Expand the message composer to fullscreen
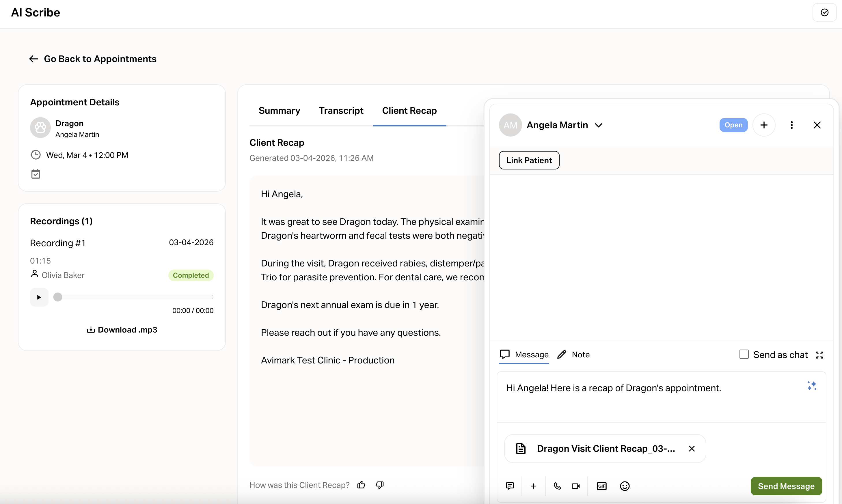This screenshot has width=842, height=504. (819, 355)
